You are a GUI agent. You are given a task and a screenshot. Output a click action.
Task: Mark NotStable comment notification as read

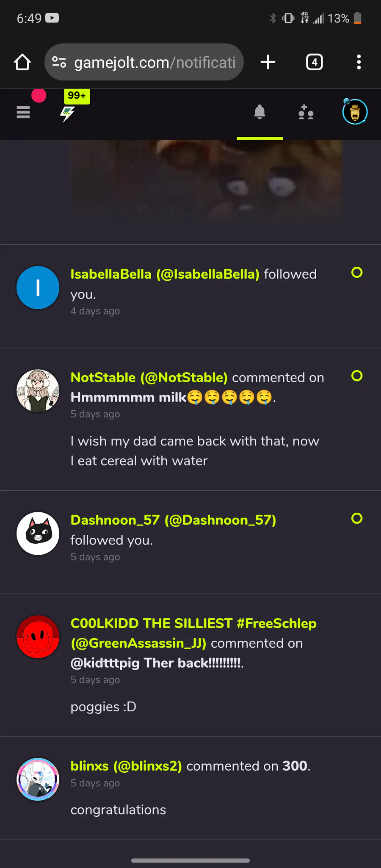(x=357, y=376)
